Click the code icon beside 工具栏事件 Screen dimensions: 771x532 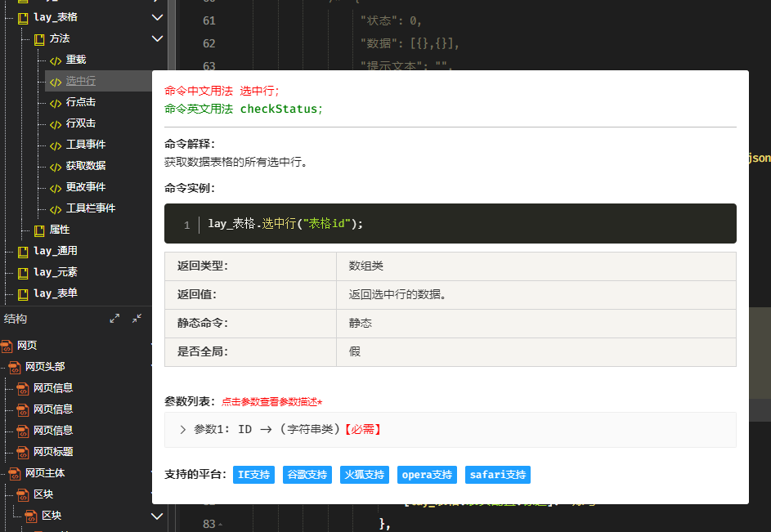click(x=56, y=209)
